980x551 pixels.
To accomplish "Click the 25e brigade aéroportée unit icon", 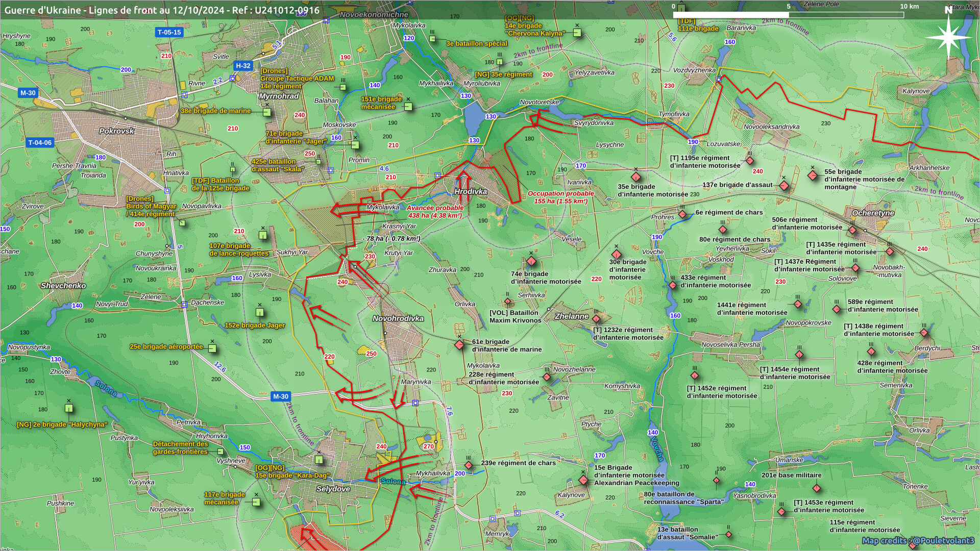I will pos(212,348).
